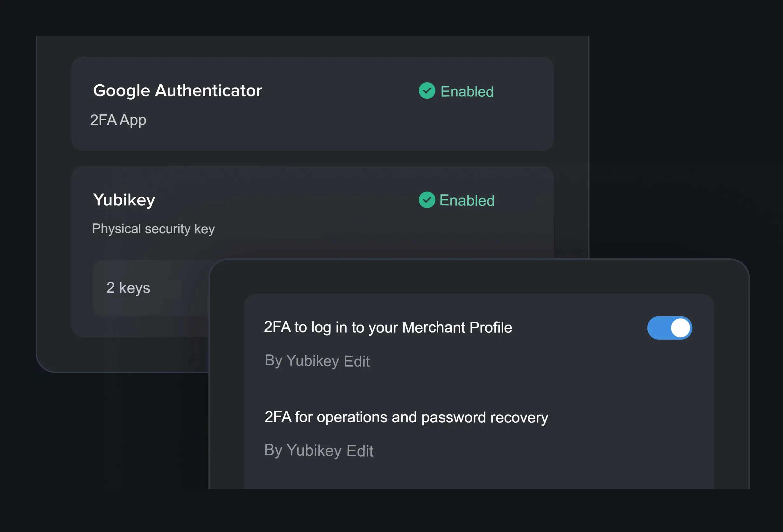Click green checkmark icon beside Google Authenticator
Viewport: 783px width, 532px height.
tap(427, 91)
